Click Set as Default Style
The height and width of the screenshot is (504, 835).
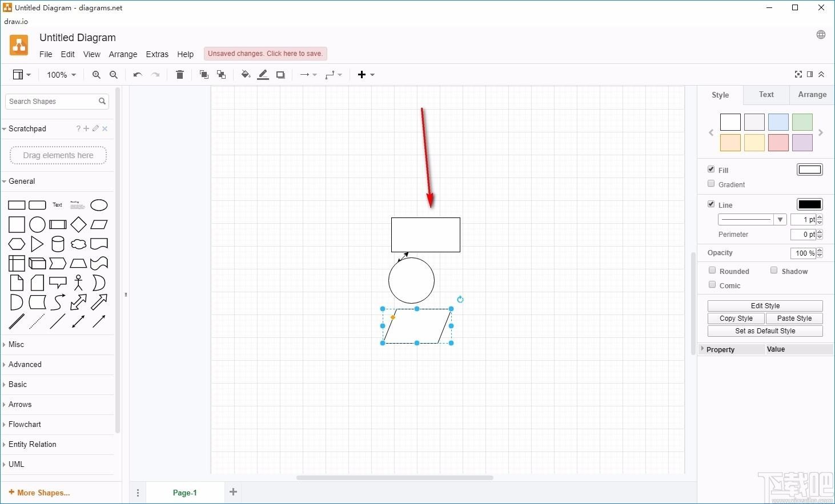click(765, 331)
